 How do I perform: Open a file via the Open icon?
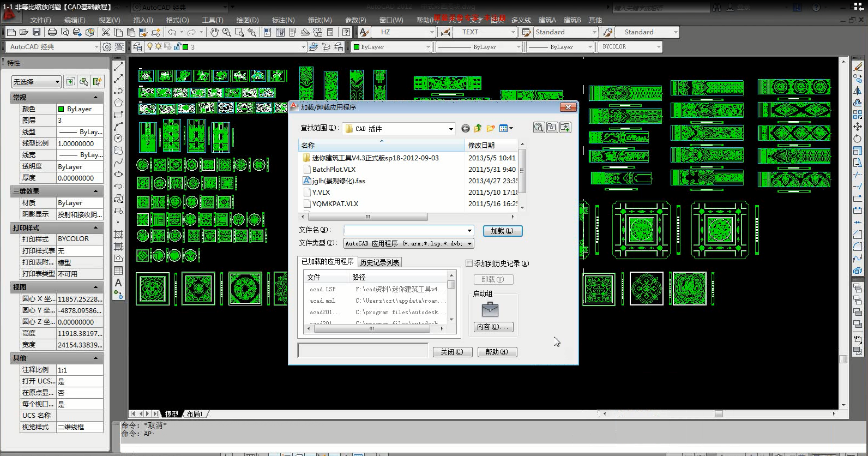23,32
